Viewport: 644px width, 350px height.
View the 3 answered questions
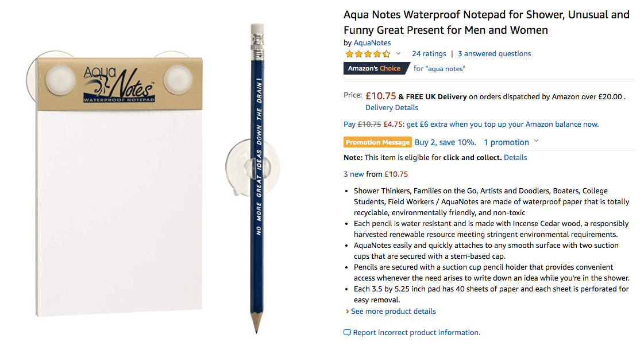click(494, 54)
